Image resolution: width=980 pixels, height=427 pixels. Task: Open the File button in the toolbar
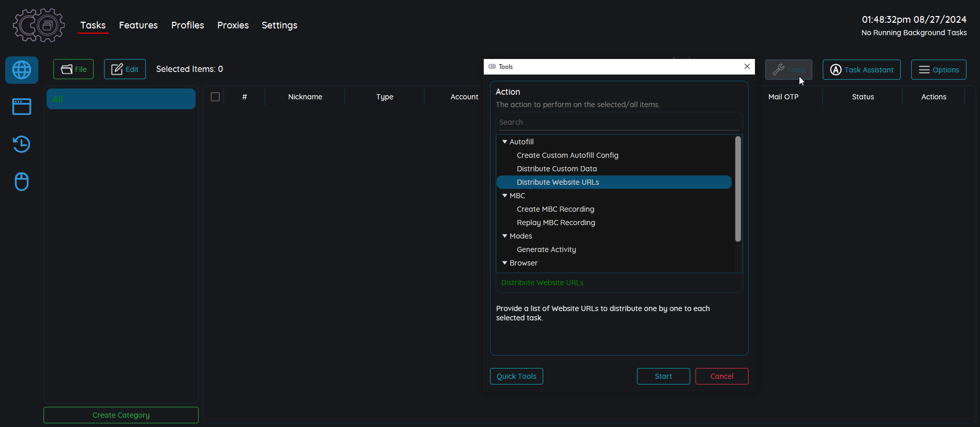(73, 69)
